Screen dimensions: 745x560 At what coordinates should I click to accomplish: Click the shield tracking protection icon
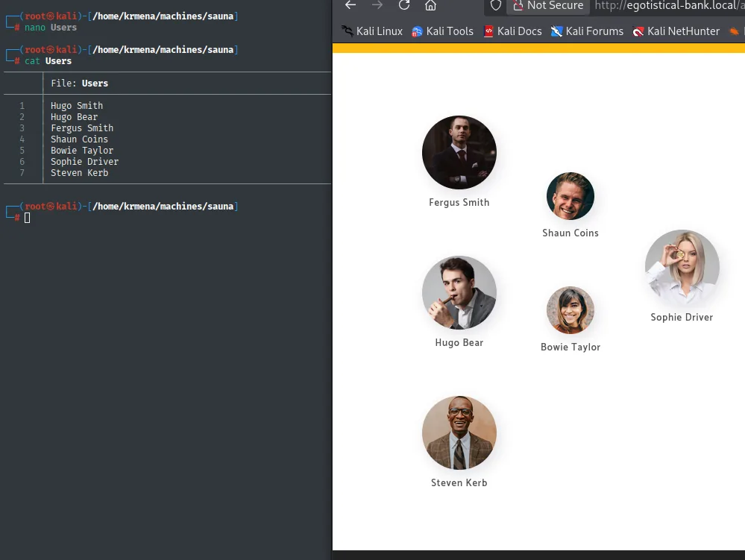pyautogui.click(x=496, y=5)
